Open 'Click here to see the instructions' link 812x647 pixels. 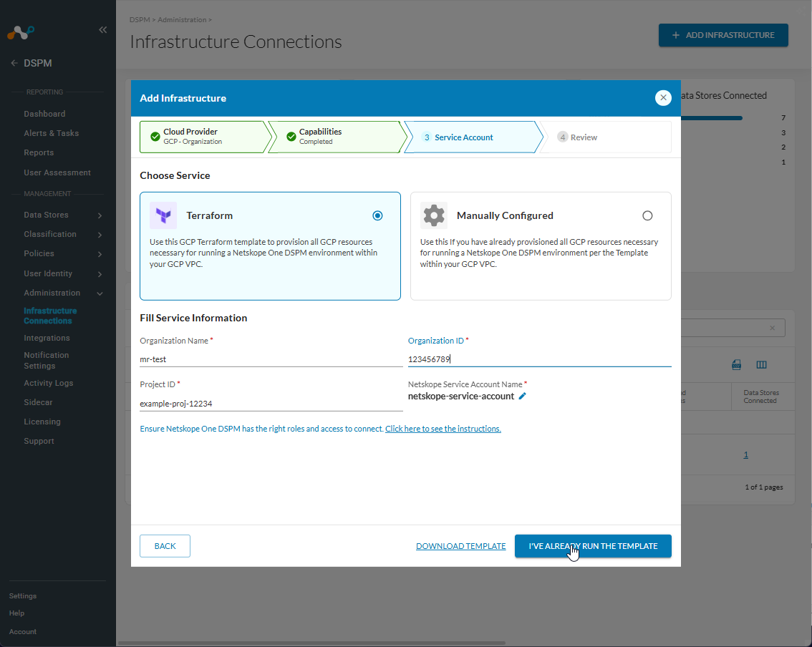[x=443, y=429]
